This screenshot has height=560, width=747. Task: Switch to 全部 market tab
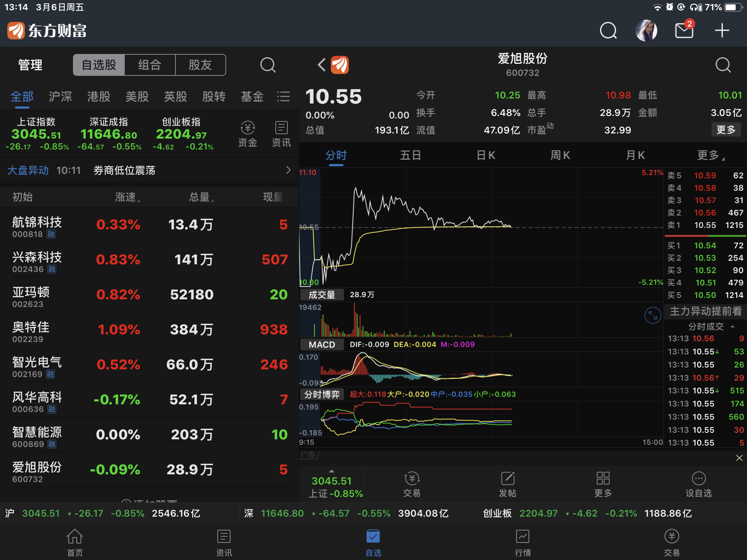[22, 97]
